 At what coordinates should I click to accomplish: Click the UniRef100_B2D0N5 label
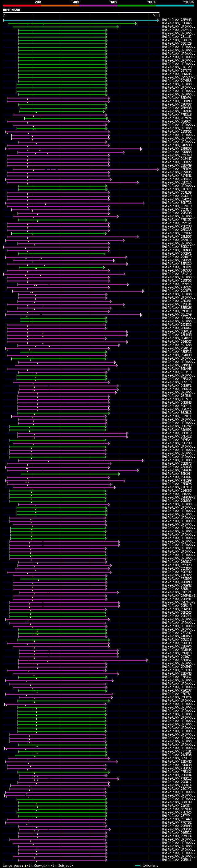[177, 761]
